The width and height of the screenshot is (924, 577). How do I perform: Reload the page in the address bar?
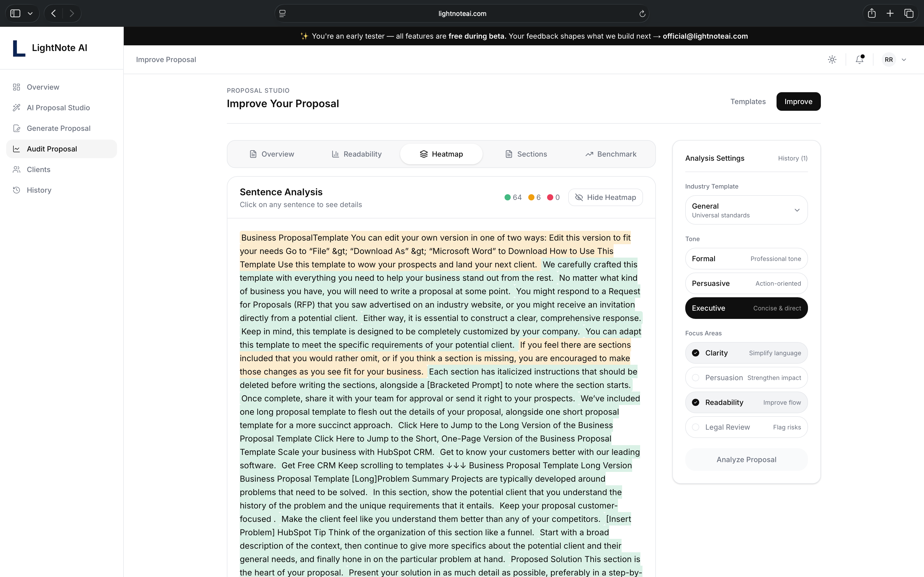coord(642,14)
